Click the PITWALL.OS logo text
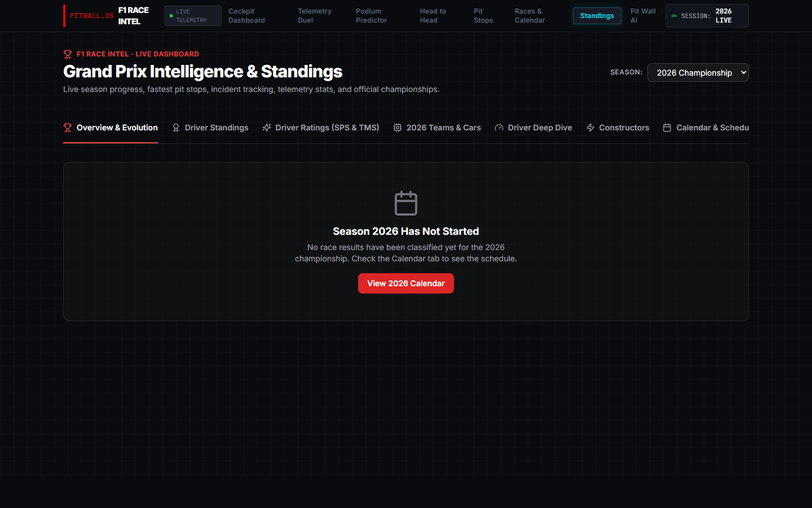The image size is (812, 508). [x=92, y=16]
